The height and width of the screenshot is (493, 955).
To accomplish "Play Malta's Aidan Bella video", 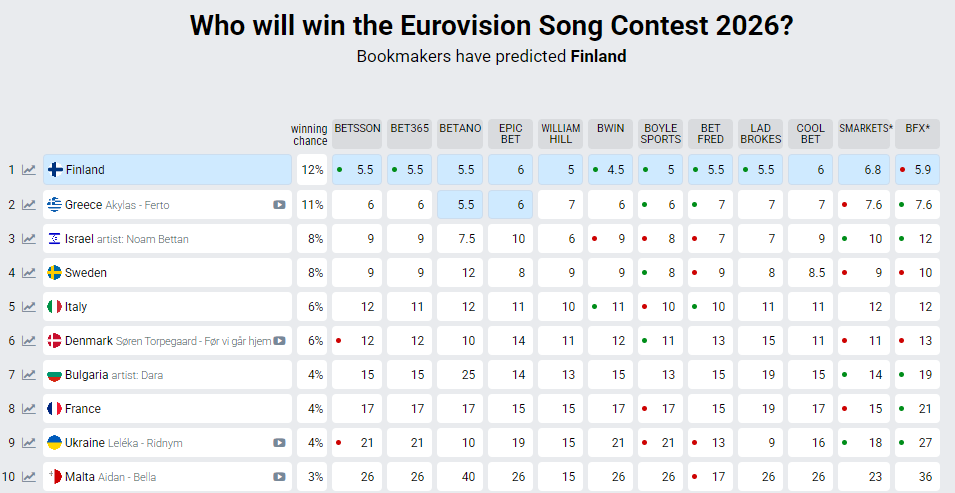I will tap(279, 477).
